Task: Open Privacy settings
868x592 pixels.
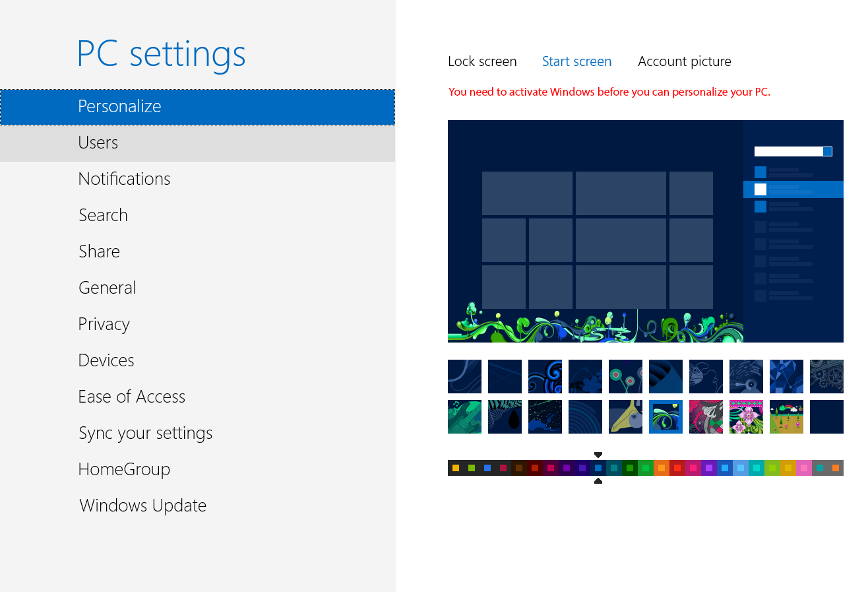Action: point(197,325)
